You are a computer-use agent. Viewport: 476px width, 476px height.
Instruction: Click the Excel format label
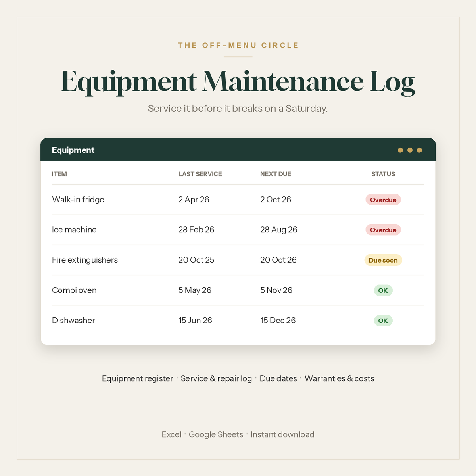171,434
